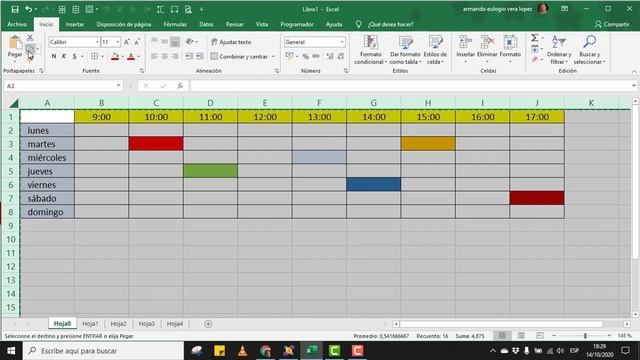Click the Eliminar cells button
Screen dimensions: 640x360
pyautogui.click(x=487, y=50)
